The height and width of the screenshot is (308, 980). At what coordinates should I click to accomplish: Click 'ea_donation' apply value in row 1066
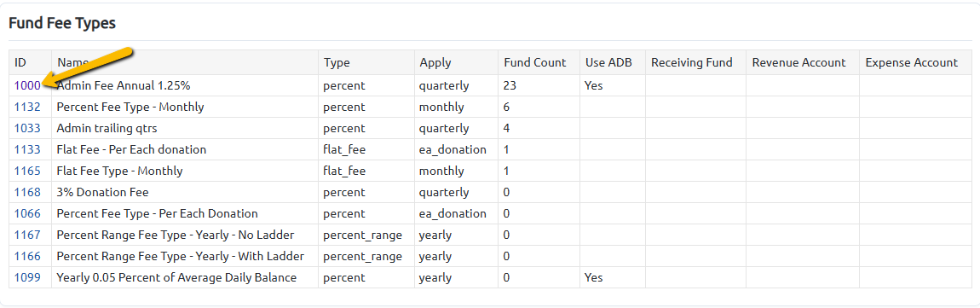point(453,213)
